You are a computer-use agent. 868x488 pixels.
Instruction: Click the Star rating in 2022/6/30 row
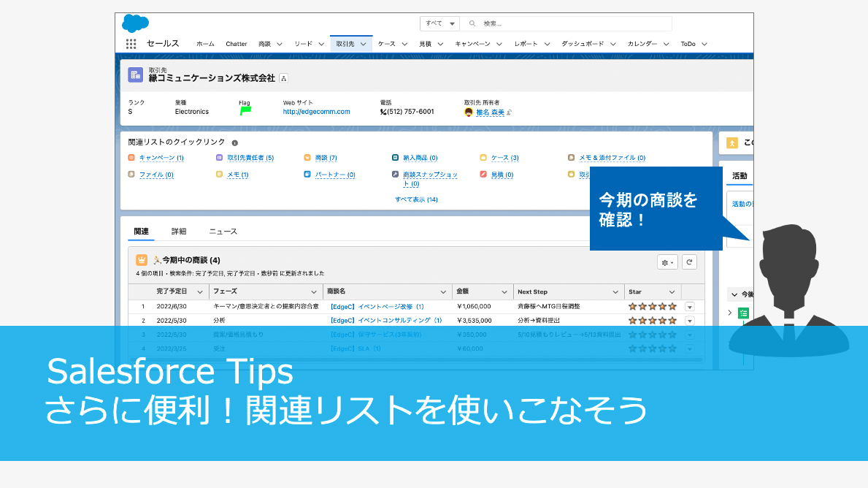[652, 306]
